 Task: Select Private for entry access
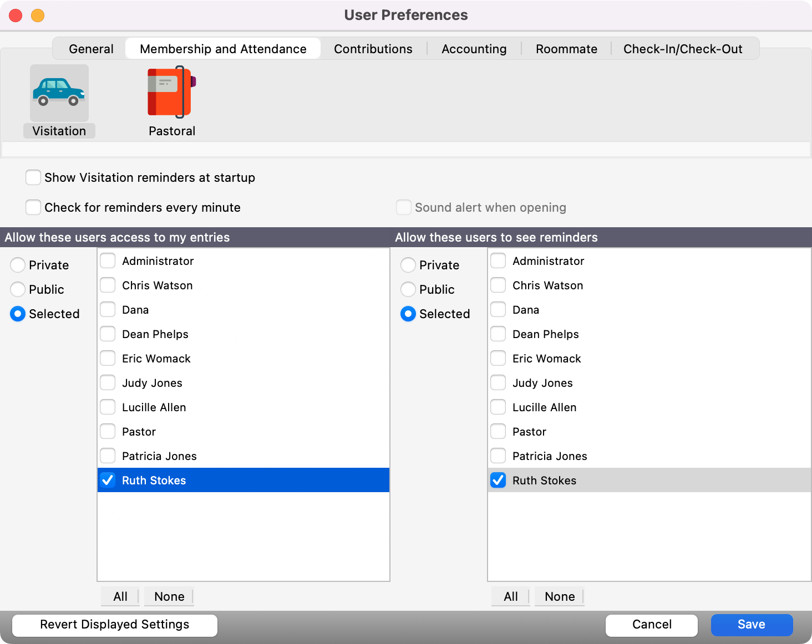17,265
